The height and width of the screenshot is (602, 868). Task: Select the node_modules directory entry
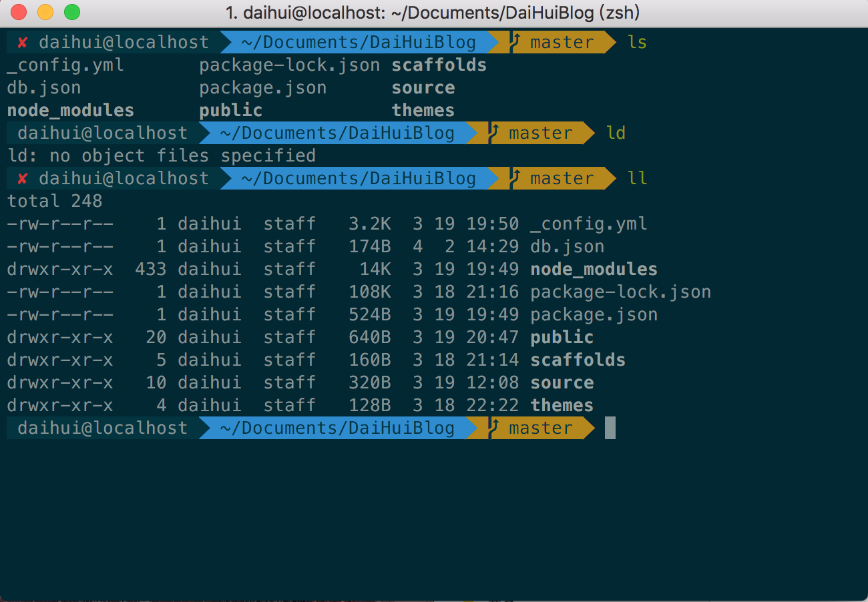pos(594,268)
